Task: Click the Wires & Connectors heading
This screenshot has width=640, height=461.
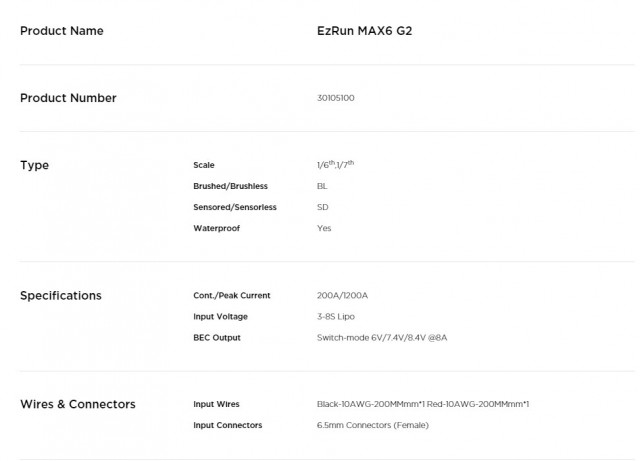Action: click(78, 404)
